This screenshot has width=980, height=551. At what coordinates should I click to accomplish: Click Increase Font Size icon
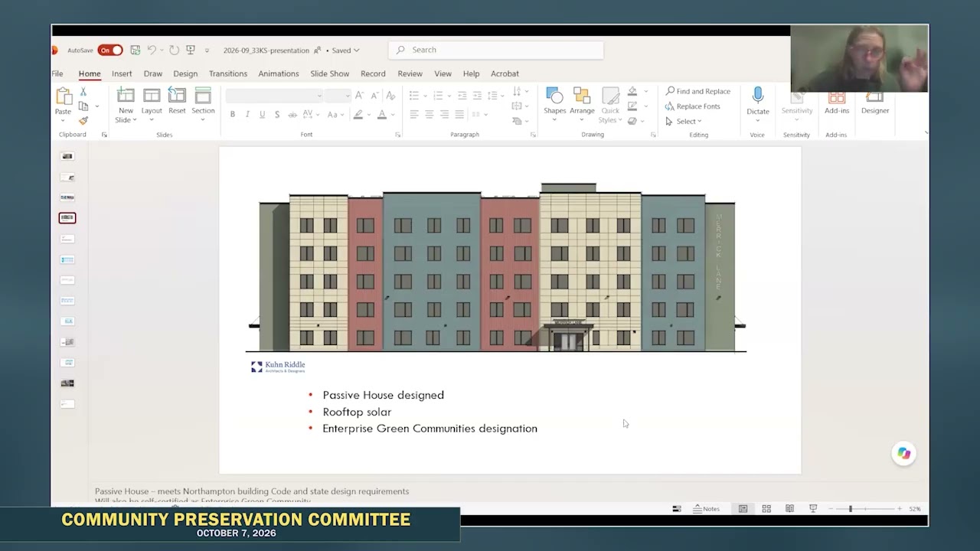coord(360,95)
